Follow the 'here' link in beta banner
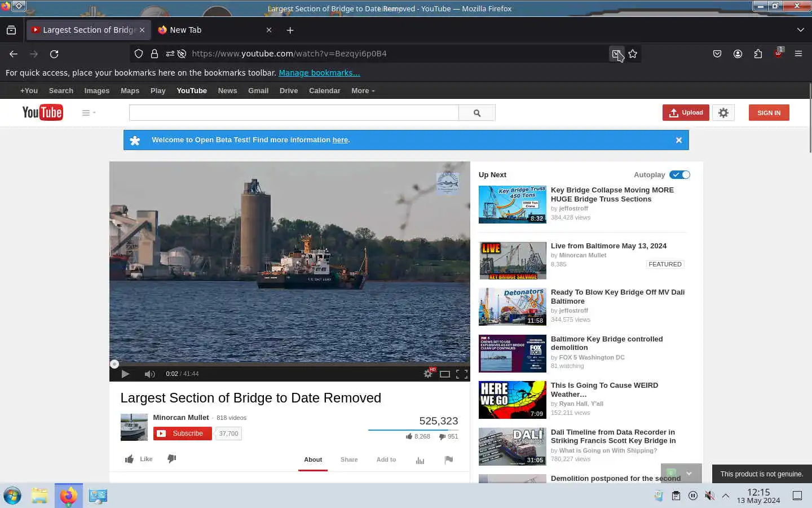The image size is (812, 508). point(340,140)
